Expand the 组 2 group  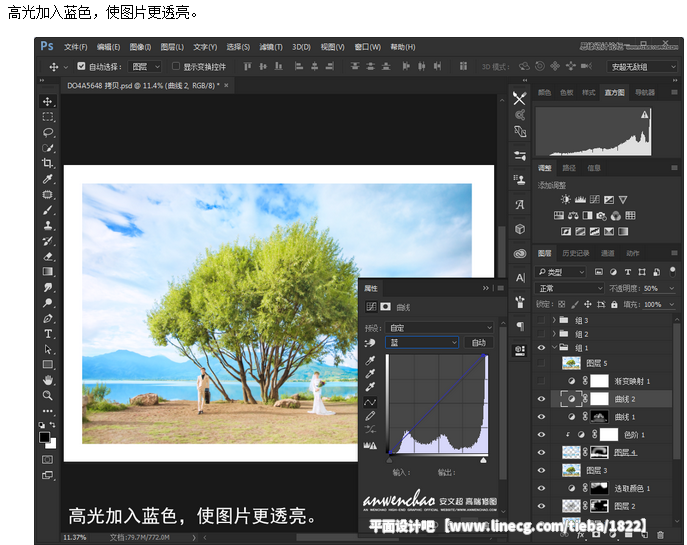pyautogui.click(x=554, y=334)
